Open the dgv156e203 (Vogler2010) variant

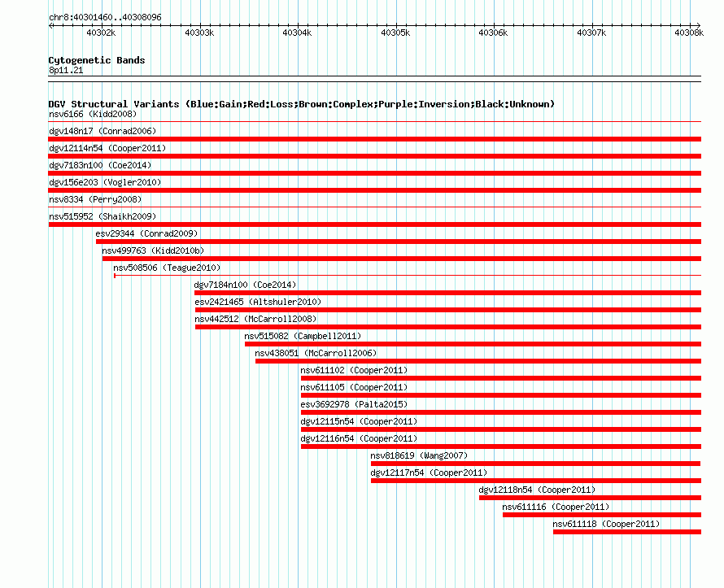(105, 182)
